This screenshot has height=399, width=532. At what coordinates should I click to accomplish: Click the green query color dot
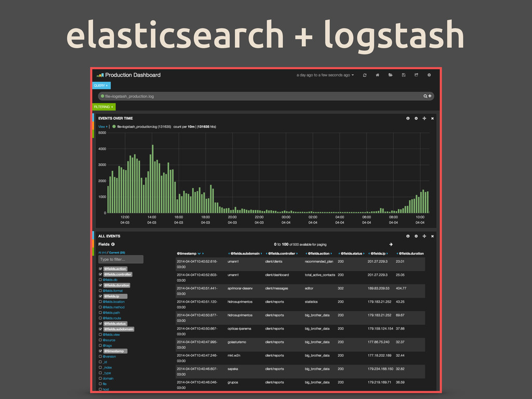[102, 96]
